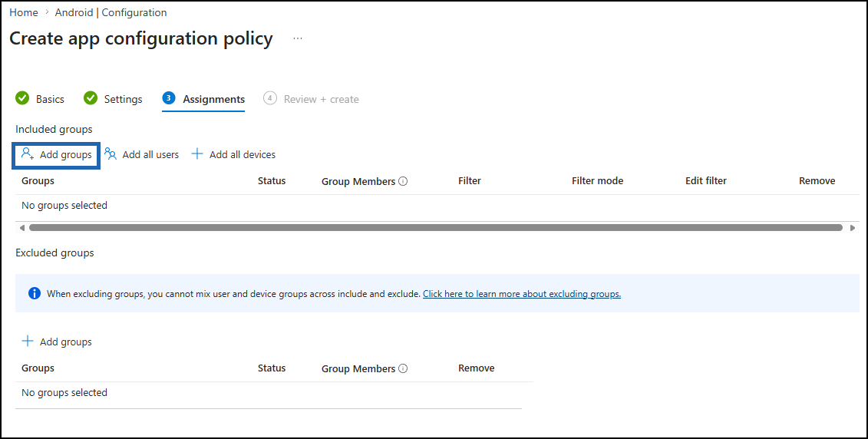Click the Included groups section heading
The image size is (868, 439).
(54, 129)
